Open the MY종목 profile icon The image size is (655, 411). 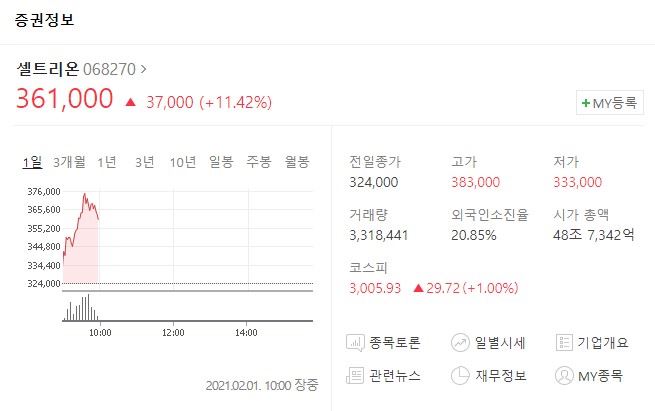coord(564,375)
